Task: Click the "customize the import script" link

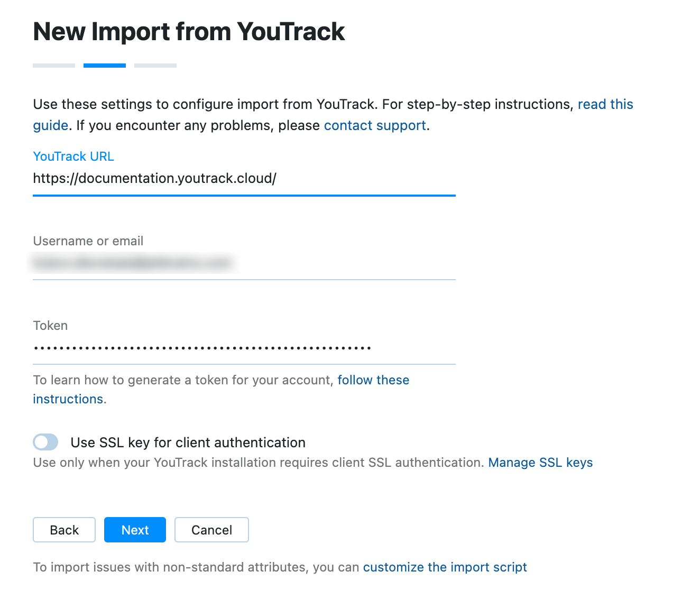Action: coord(445,567)
